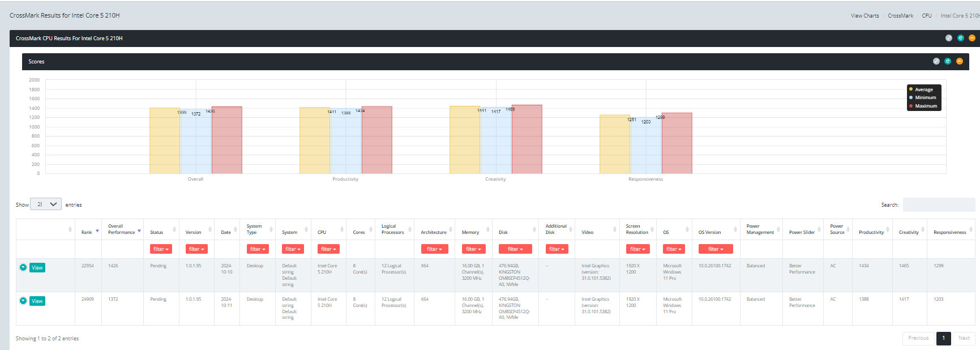980x350 pixels.
Task: Go to CPU breadcrumb link
Action: pyautogui.click(x=926, y=16)
